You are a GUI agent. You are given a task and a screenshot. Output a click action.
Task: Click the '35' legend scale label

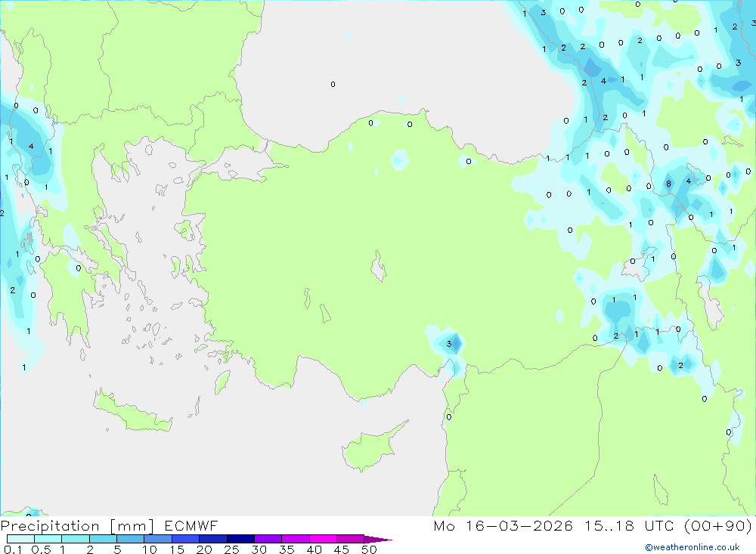tap(287, 549)
